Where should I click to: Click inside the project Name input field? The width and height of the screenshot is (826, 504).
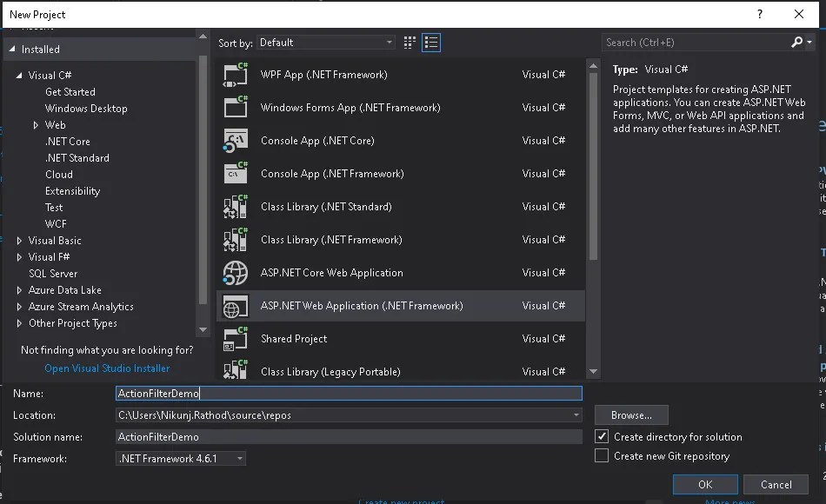348,393
